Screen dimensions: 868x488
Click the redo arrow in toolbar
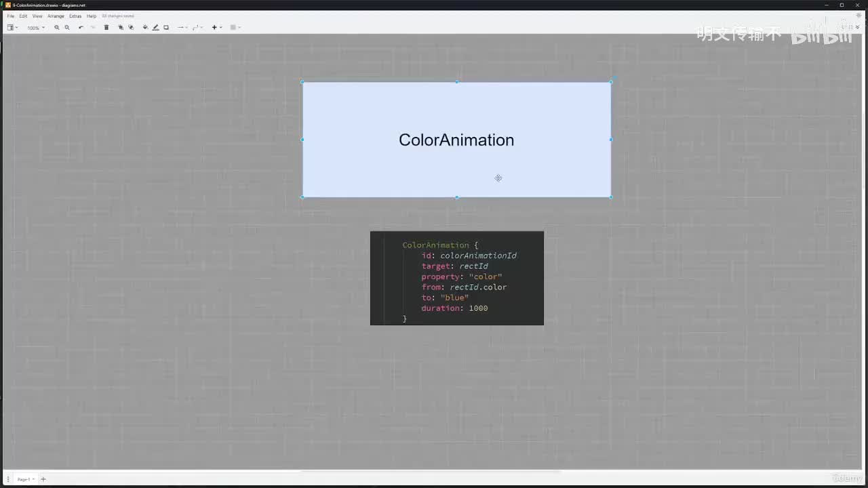coord(93,28)
